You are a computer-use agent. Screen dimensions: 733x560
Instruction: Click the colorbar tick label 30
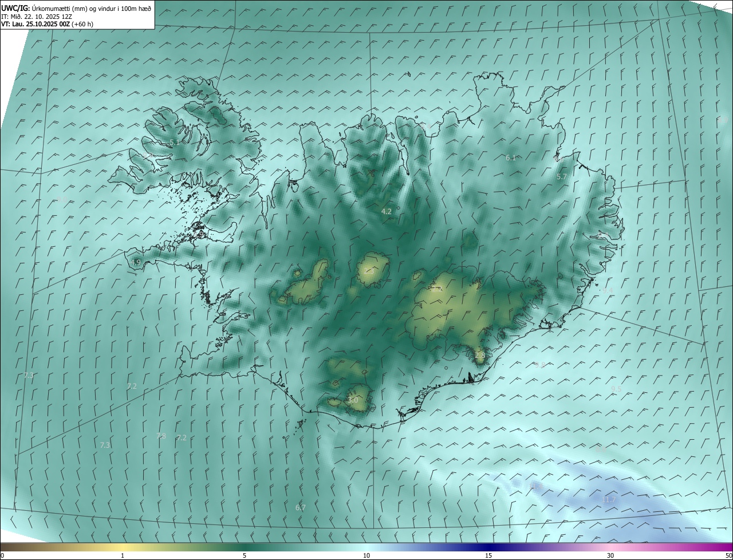[x=610, y=555]
